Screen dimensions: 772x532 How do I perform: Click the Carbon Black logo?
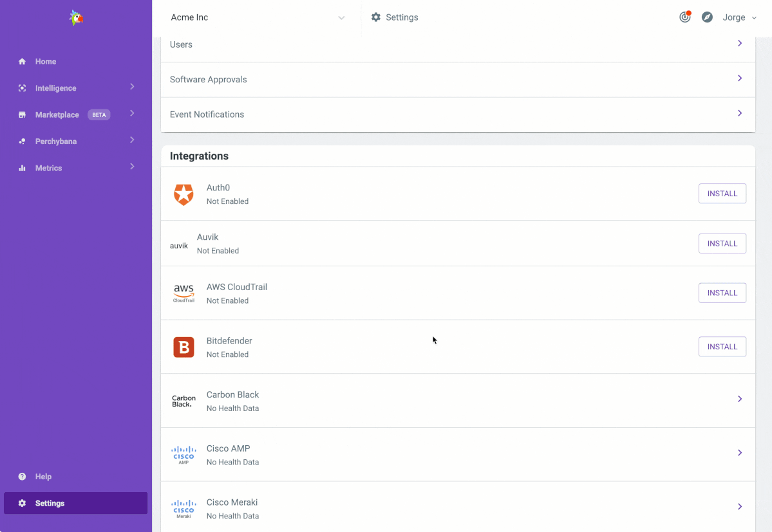coord(184,401)
